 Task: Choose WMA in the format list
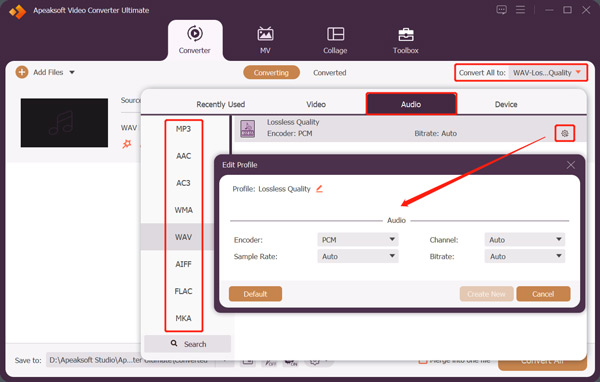tap(183, 210)
